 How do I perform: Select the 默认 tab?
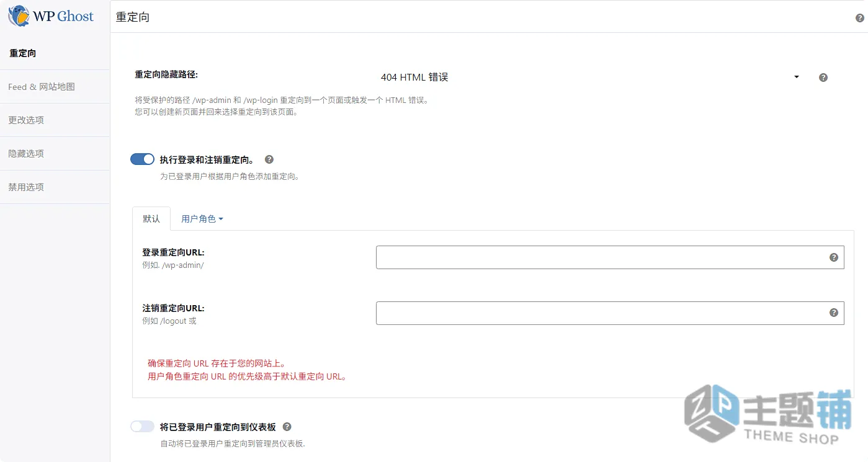pos(151,219)
